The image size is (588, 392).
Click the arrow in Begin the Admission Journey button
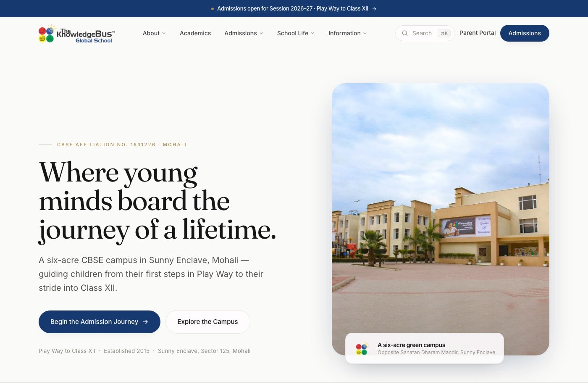point(145,322)
